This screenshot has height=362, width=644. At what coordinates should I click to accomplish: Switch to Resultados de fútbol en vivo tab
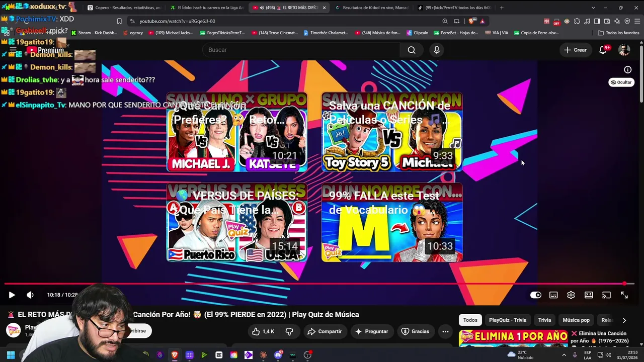pyautogui.click(x=371, y=8)
